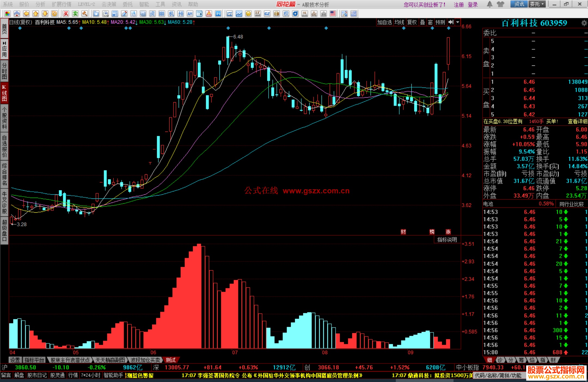Switch to the 财 tab in right panel

click(x=553, y=360)
